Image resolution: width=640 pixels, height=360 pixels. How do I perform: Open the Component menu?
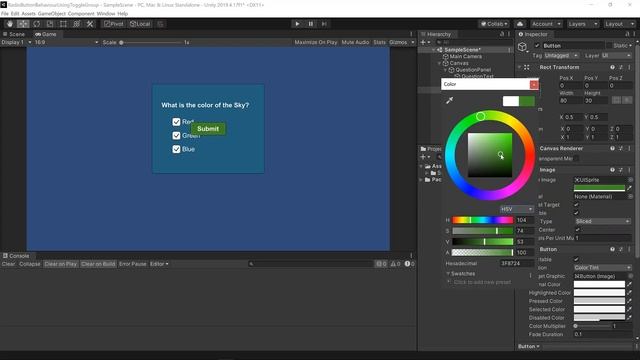(x=81, y=13)
